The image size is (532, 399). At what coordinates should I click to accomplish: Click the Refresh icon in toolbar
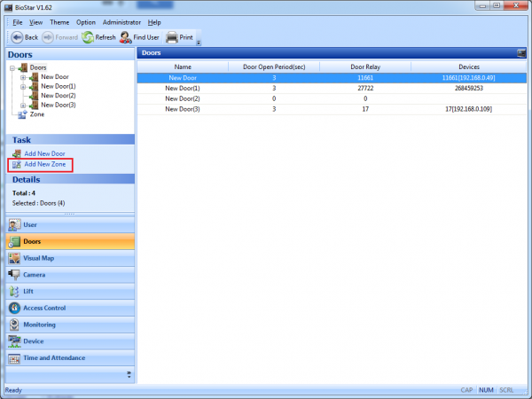pyautogui.click(x=88, y=37)
